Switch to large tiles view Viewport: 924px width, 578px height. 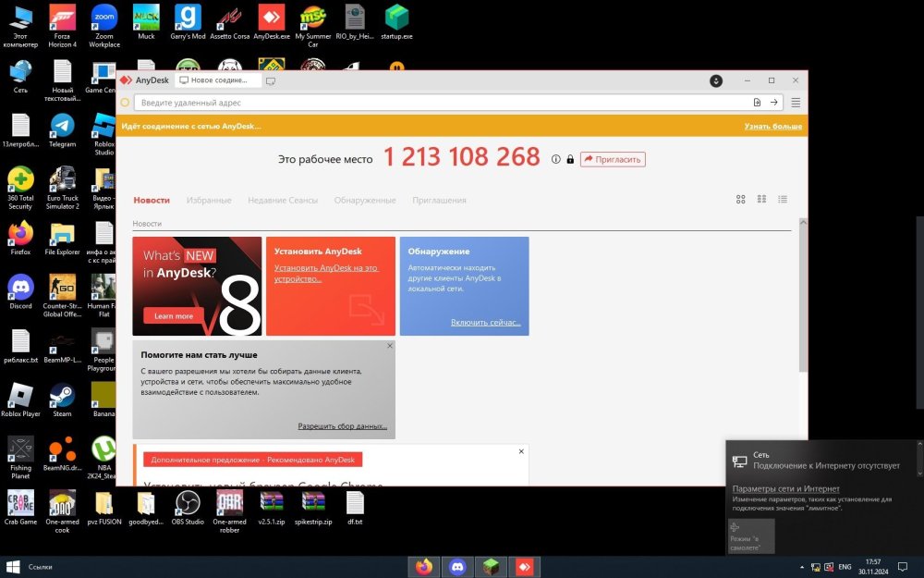click(741, 200)
